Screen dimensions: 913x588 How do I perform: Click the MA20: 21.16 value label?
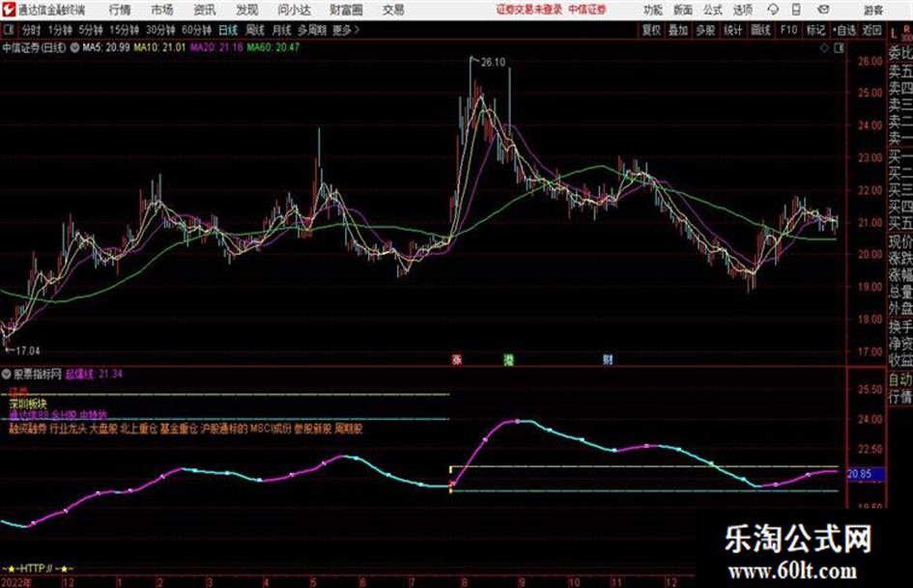(216, 47)
